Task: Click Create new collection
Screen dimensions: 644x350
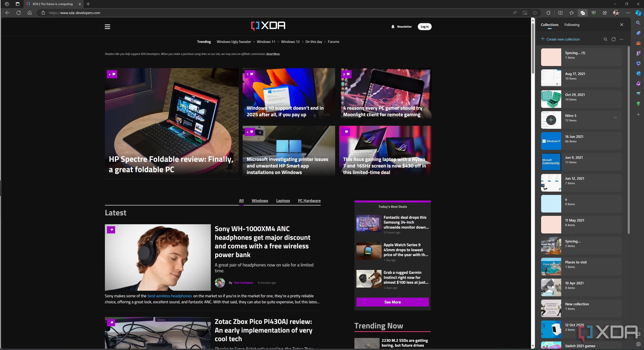Action: pyautogui.click(x=560, y=39)
